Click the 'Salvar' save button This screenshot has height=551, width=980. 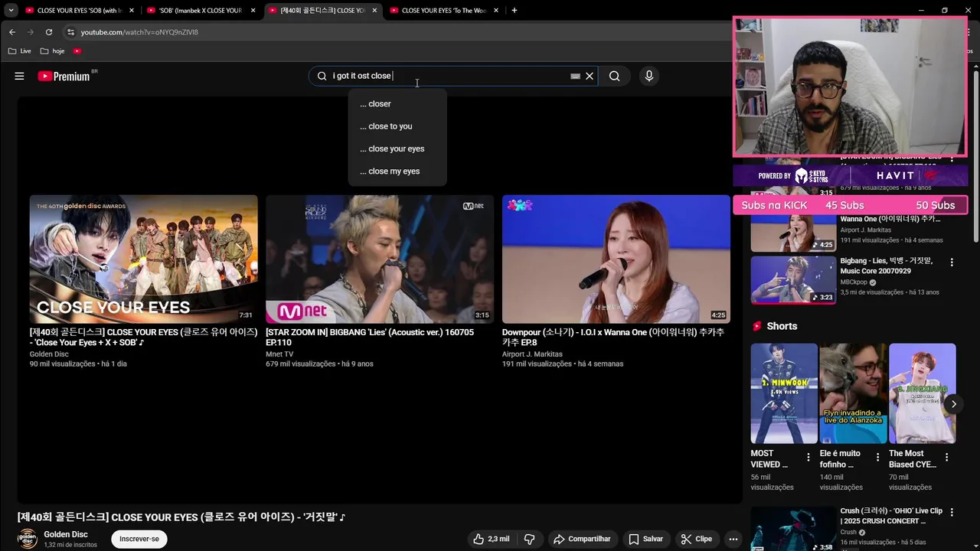pos(645,539)
